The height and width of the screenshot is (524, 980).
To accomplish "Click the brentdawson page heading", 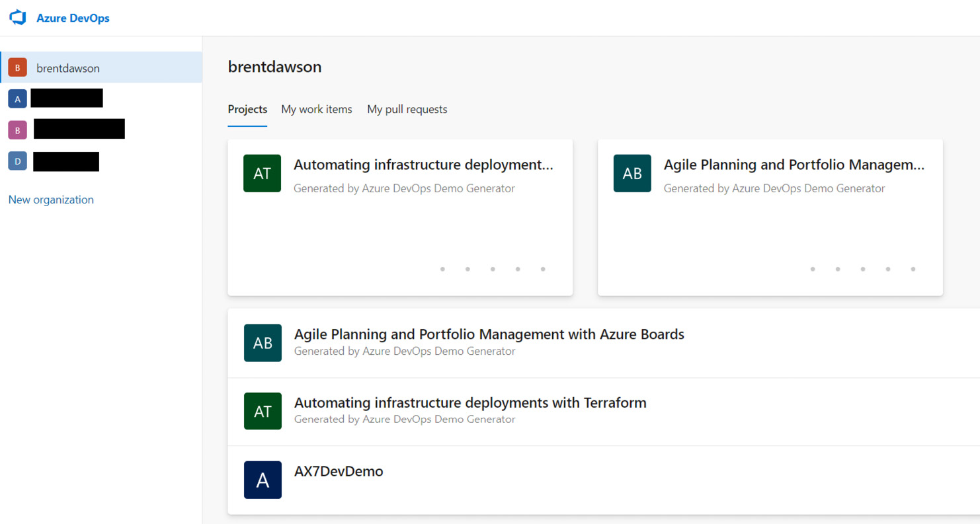I will 274,67.
